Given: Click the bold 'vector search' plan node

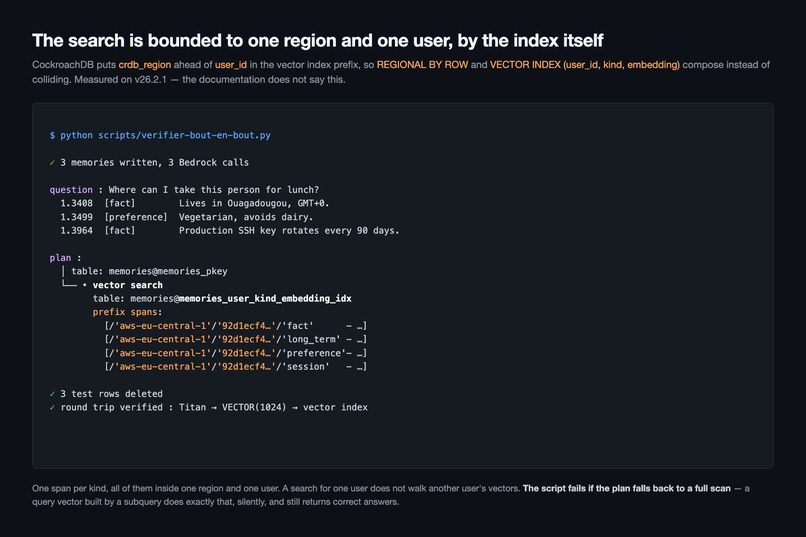Looking at the screenshot, I should pos(127,285).
